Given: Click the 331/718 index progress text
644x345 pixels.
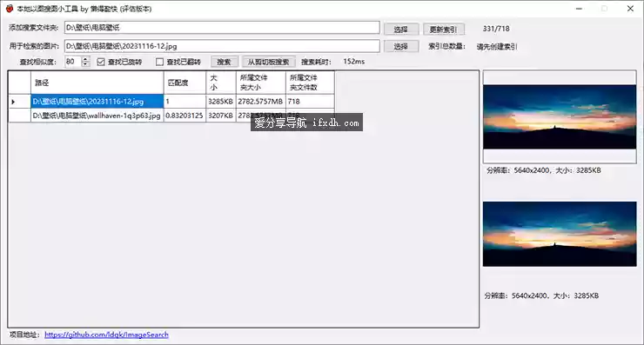Looking at the screenshot, I should pos(496,29).
